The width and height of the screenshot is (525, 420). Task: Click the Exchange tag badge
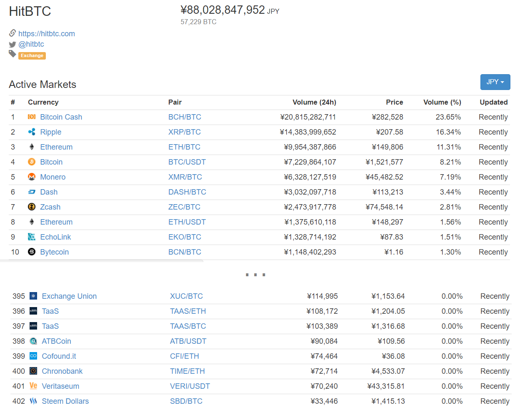32,56
